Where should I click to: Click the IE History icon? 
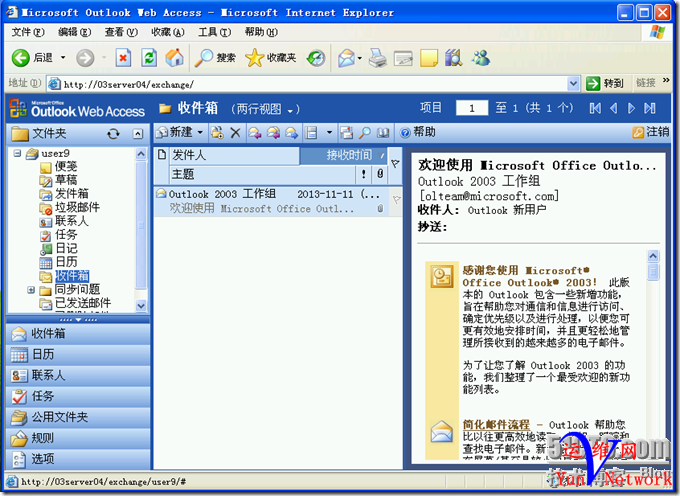[x=316, y=58]
